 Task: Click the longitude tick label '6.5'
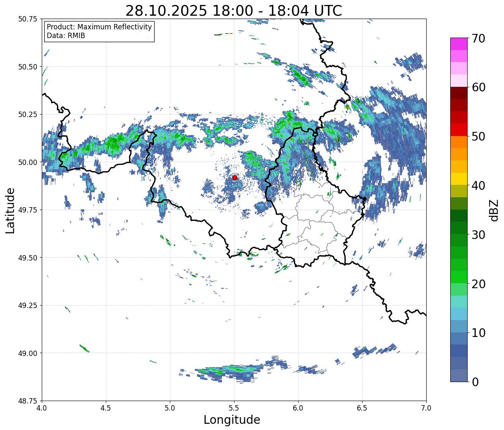tap(362, 408)
